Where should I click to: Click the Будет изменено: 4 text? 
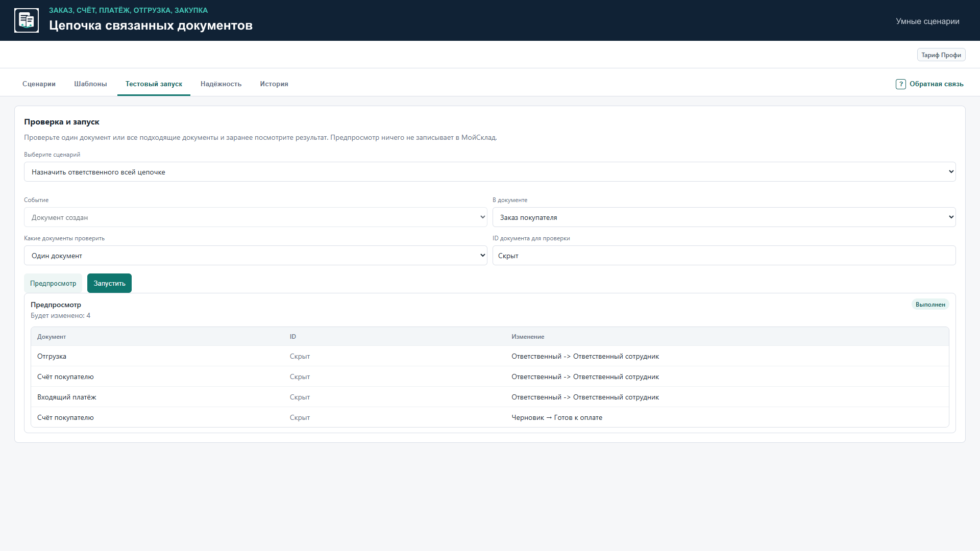[60, 316]
